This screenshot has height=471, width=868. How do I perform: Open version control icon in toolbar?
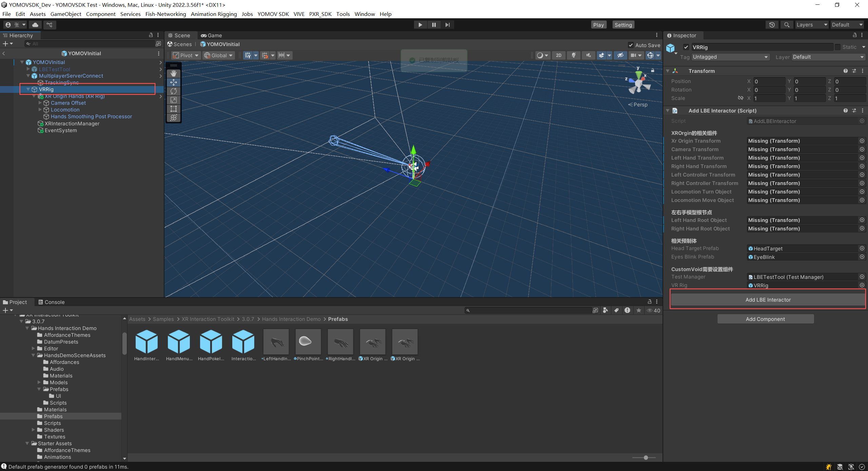50,25
